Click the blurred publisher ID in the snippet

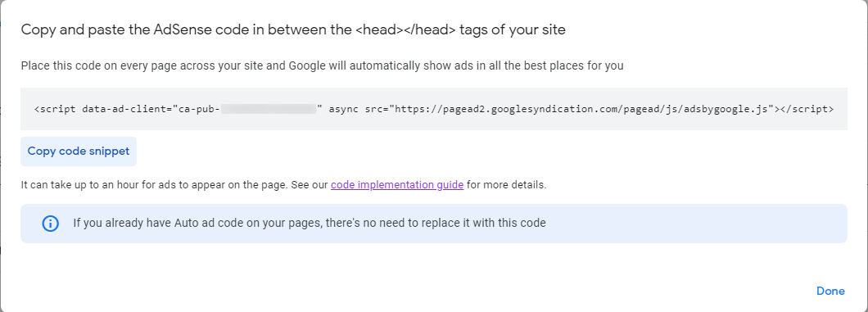pos(269,109)
